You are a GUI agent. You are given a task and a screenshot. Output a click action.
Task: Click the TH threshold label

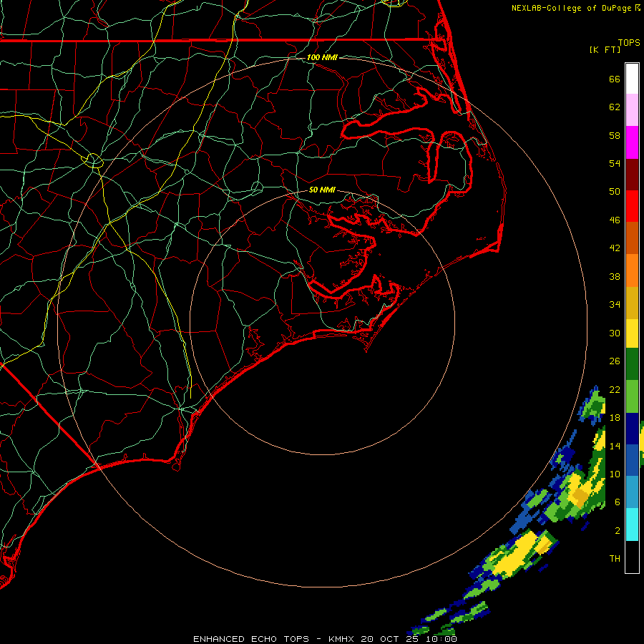click(x=615, y=559)
